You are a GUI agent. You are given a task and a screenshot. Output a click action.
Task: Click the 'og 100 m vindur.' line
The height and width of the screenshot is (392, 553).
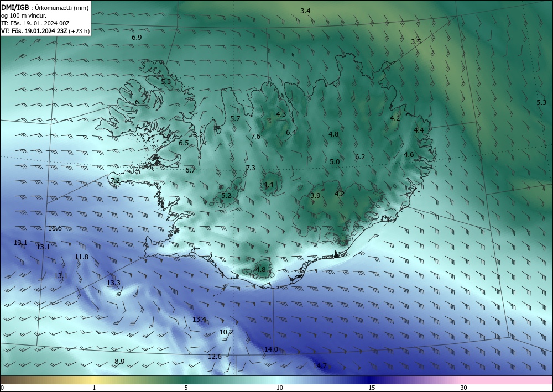24,15
